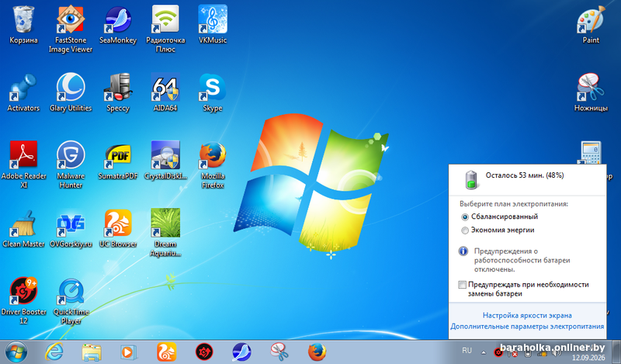Click the Show desktop strip
The width and height of the screenshot is (621, 364).
tap(617, 352)
